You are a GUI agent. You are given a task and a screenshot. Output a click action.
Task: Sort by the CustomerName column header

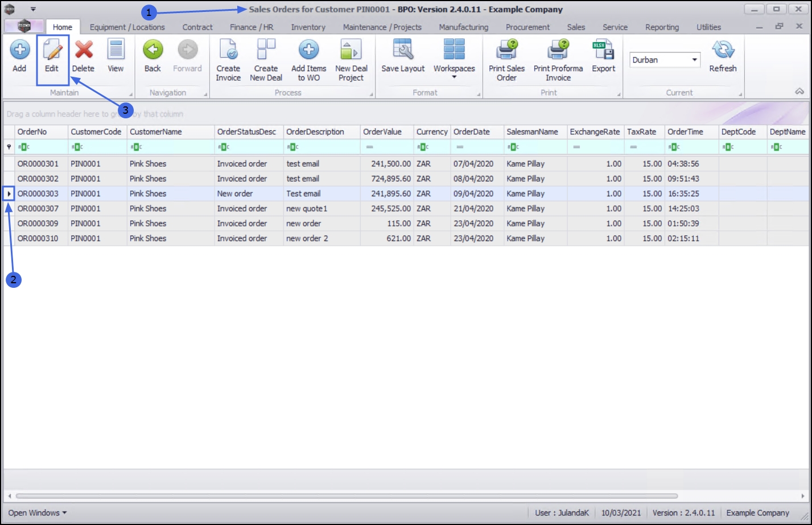pos(171,132)
